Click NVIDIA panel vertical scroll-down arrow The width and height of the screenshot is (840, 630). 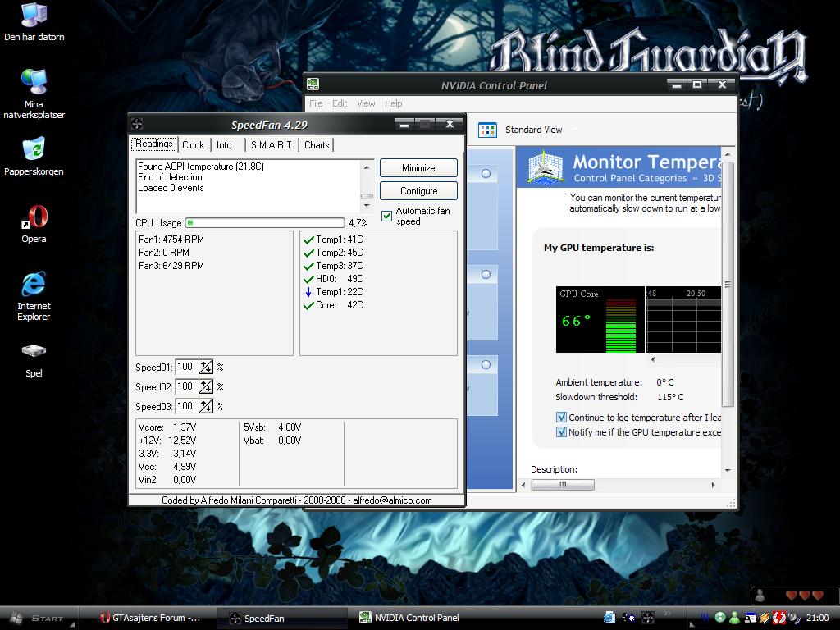(x=728, y=470)
